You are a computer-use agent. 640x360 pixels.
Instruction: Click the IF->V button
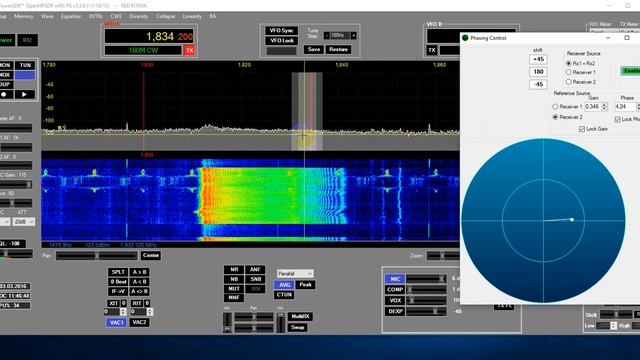tap(118, 291)
